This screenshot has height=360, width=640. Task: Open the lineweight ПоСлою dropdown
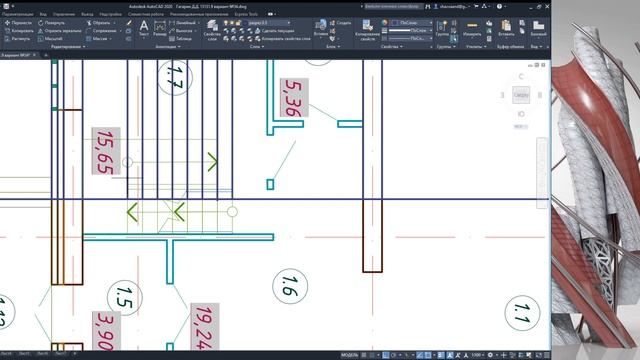(411, 31)
